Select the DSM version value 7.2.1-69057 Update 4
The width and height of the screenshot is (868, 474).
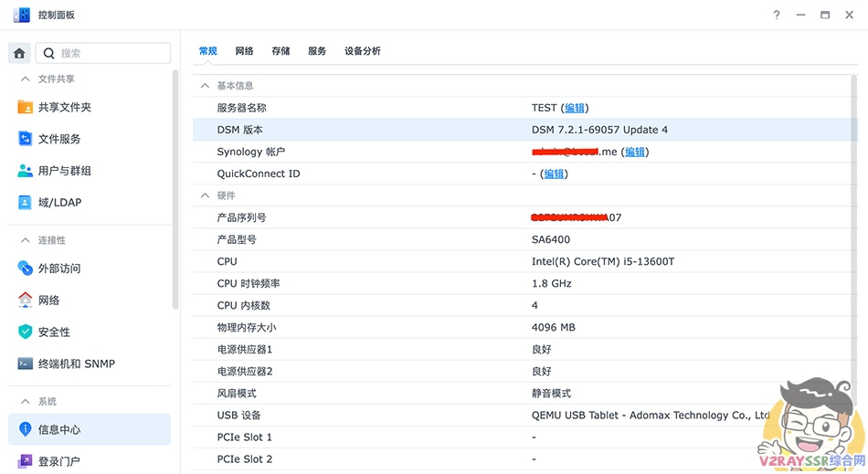(x=599, y=130)
